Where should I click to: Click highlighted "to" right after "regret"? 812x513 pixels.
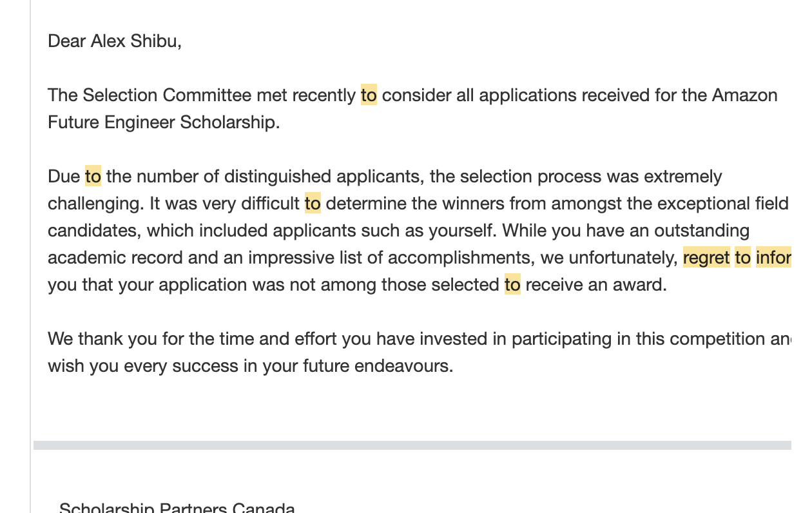pyautogui.click(x=742, y=258)
